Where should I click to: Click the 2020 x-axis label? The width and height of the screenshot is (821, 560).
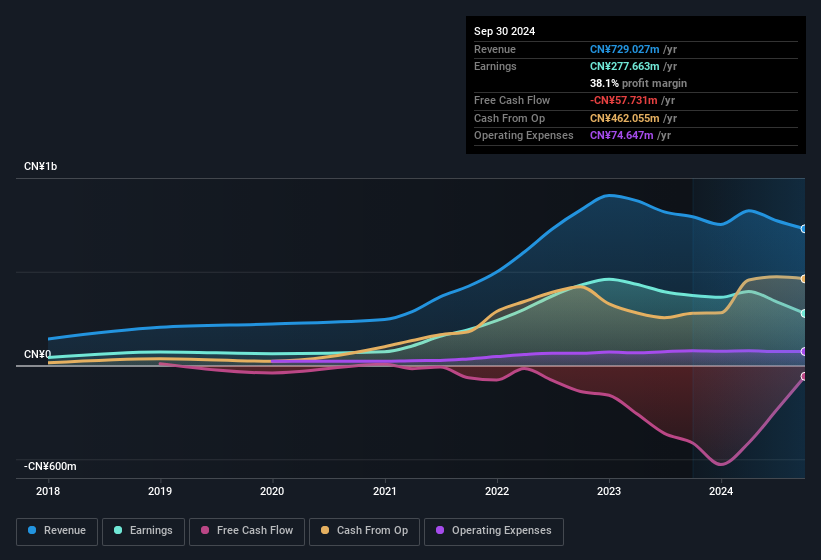click(272, 491)
